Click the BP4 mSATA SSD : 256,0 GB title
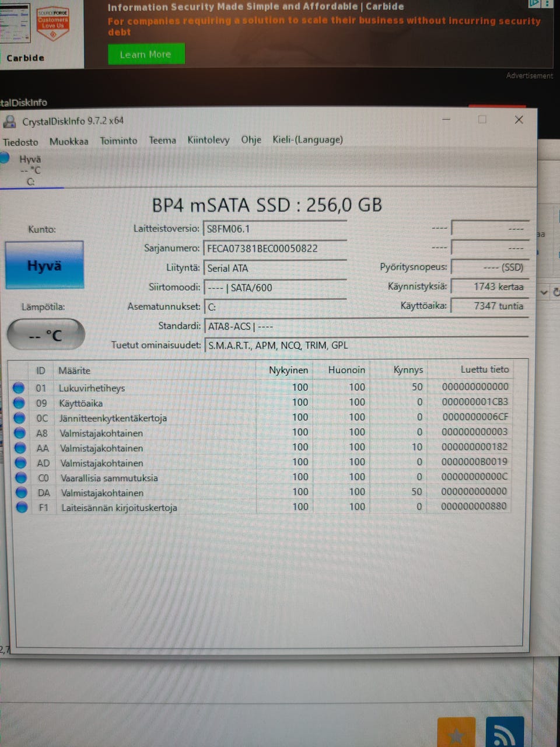Image resolution: width=560 pixels, height=747 pixels. click(x=267, y=205)
